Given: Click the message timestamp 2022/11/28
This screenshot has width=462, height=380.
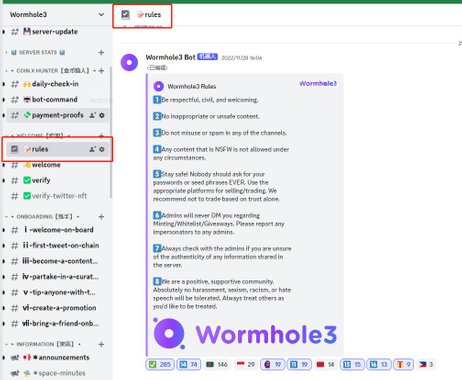Looking at the screenshot, I should tap(242, 58).
